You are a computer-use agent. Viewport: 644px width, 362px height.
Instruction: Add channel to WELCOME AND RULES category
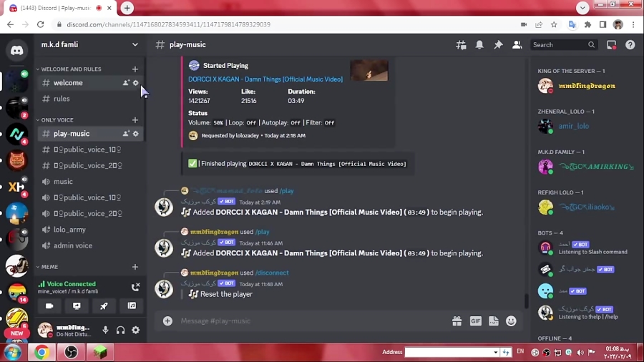pos(135,69)
